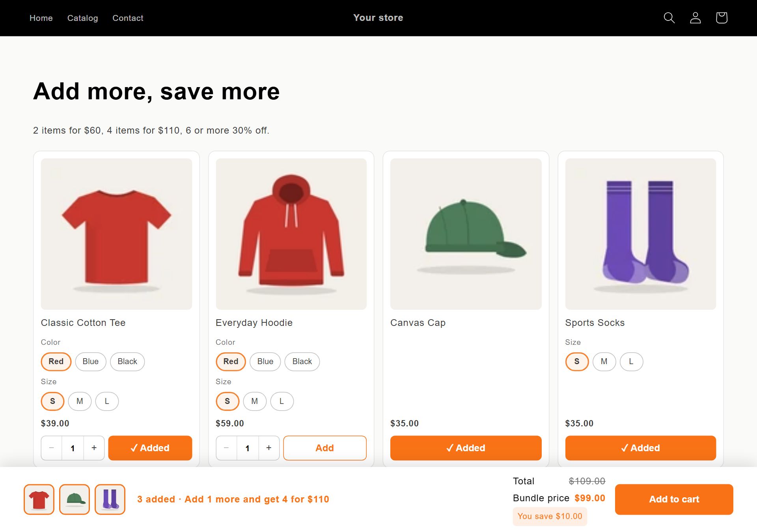Image resolution: width=757 pixels, height=532 pixels.
Task: Click the Your store title link
Action: click(378, 18)
